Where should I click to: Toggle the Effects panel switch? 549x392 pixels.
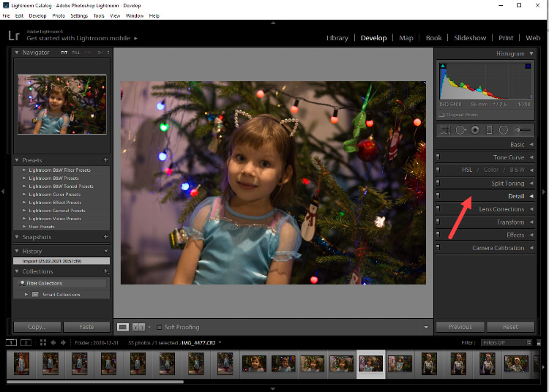438,235
